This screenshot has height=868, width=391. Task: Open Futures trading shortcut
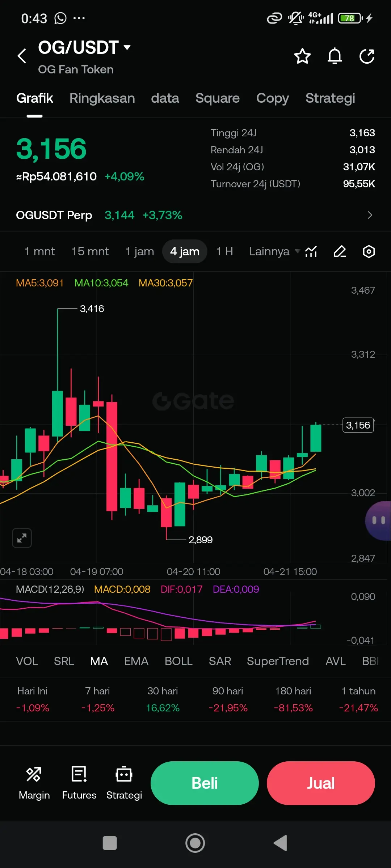[x=79, y=783]
